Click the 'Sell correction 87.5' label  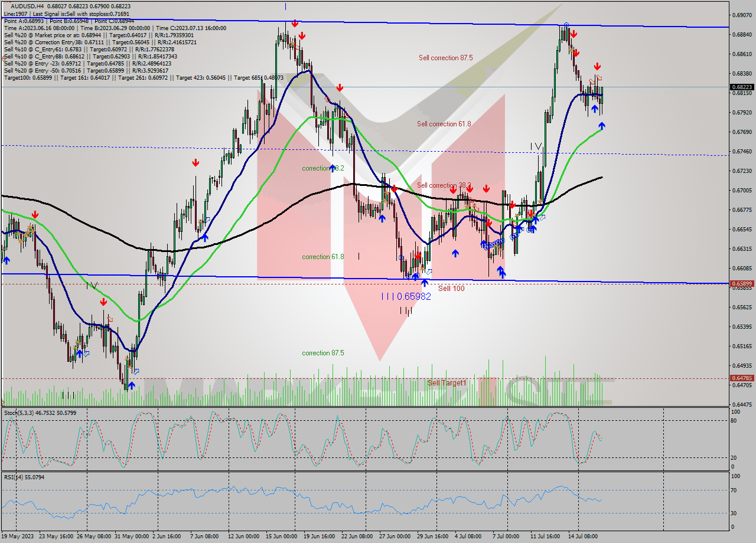pyautogui.click(x=445, y=58)
